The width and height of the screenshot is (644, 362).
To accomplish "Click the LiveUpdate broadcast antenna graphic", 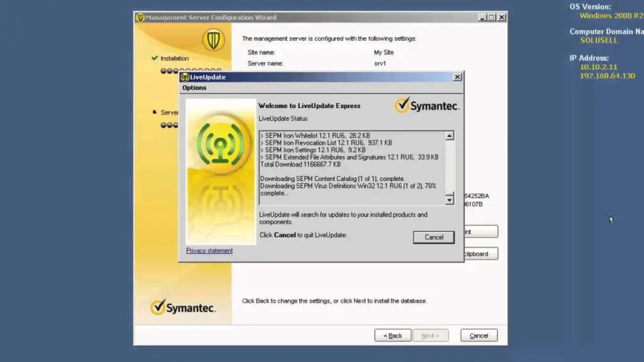I will pos(221,144).
